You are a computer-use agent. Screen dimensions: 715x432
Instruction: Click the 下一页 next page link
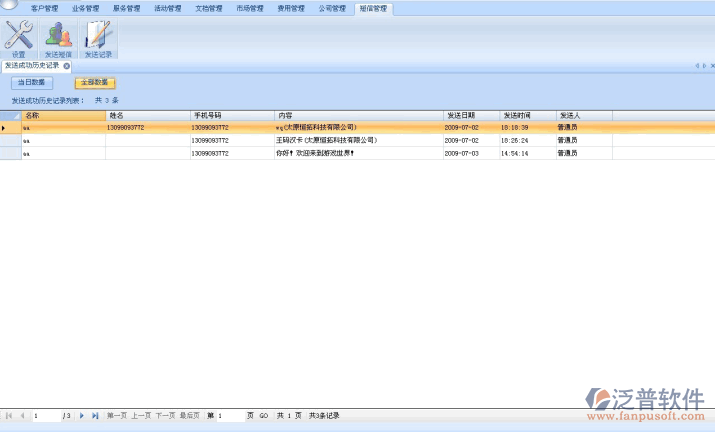(165, 415)
